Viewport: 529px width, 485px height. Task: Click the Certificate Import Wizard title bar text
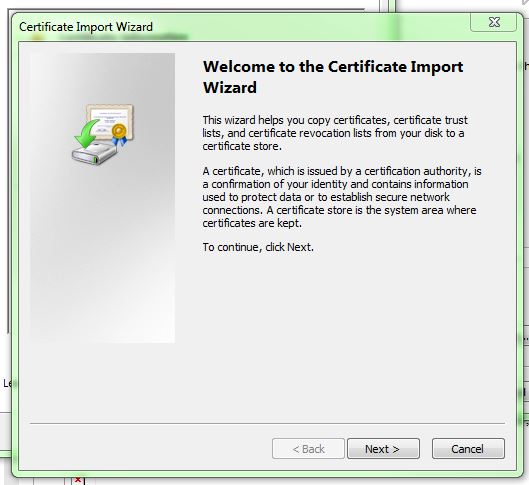[x=86, y=27]
